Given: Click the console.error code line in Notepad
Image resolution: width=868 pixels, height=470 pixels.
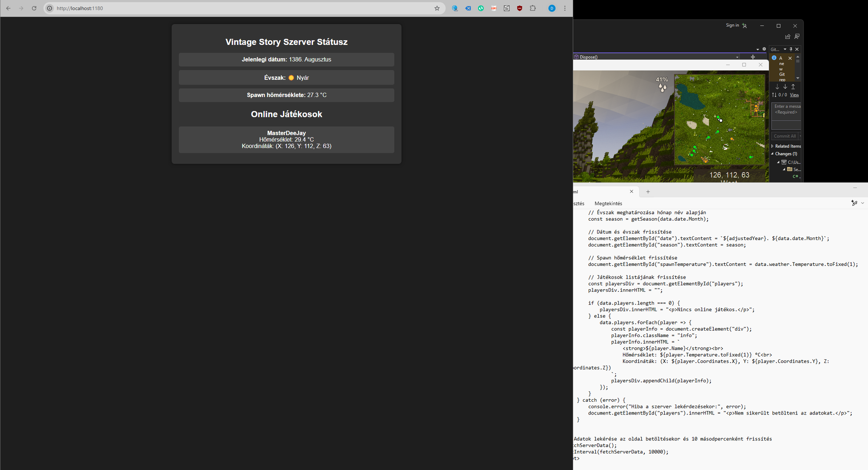Looking at the screenshot, I should 667,407.
